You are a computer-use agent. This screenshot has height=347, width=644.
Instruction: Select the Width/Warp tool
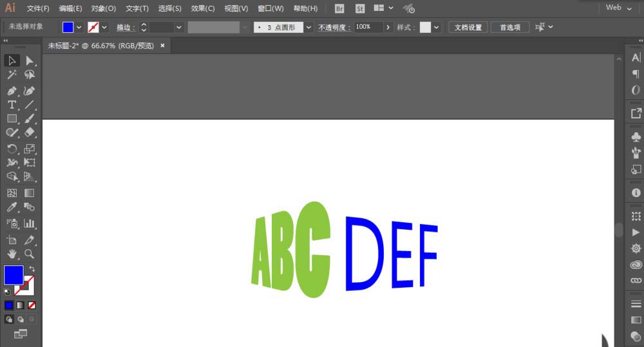click(x=12, y=163)
